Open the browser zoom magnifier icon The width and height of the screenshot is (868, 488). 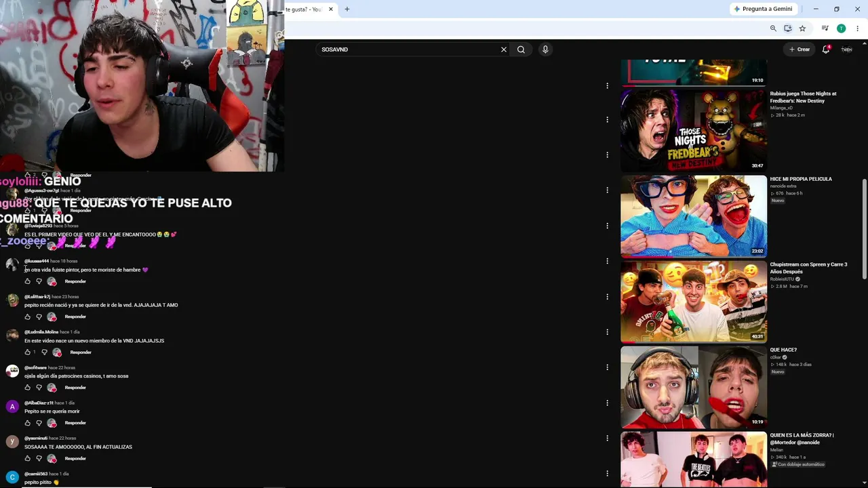(773, 28)
